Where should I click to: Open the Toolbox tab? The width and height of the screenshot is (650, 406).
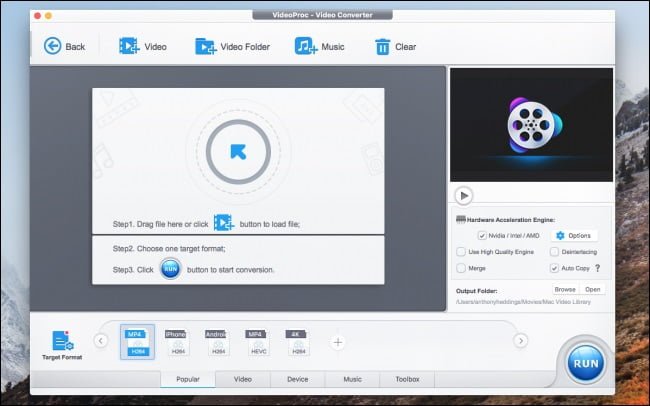[407, 380]
